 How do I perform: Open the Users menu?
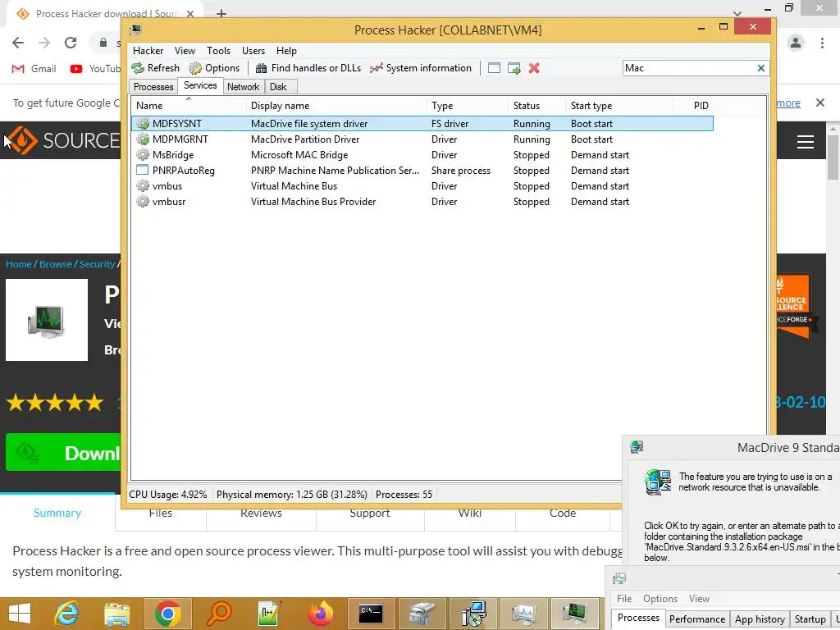click(x=253, y=50)
